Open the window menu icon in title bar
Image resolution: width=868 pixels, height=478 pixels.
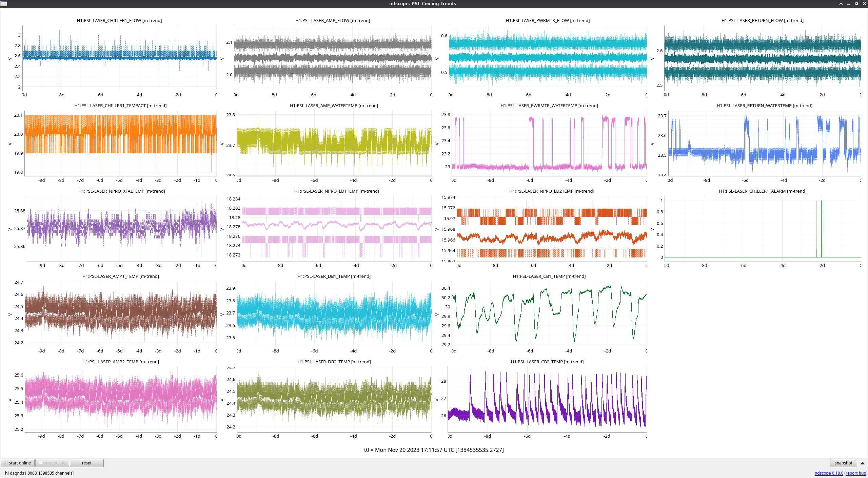pyautogui.click(x=3, y=3)
